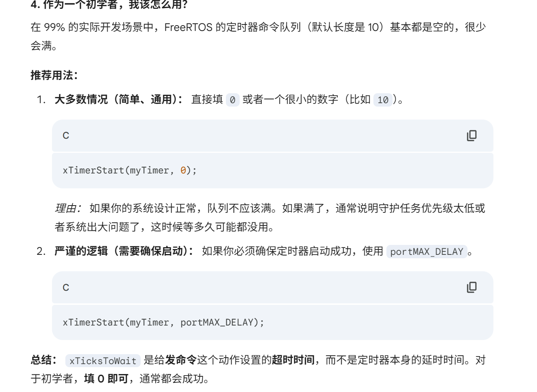Click the code line with portMAX_DELAY argument

point(163,322)
